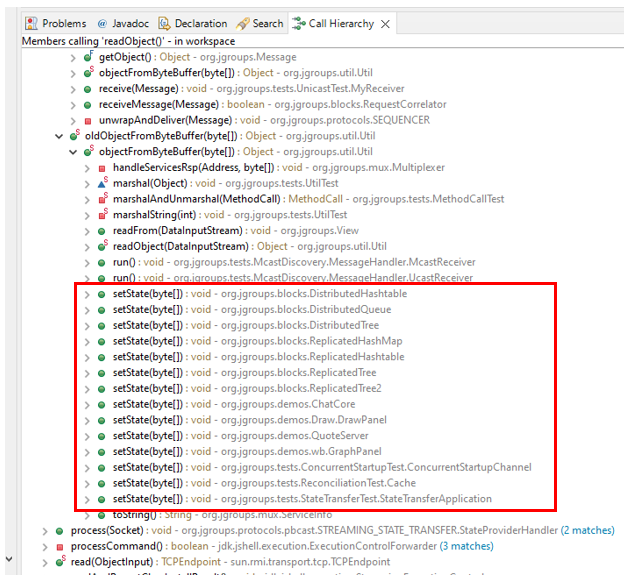Screen dimensions: 624x580
Task: Click the green method icon of getObject()
Action: 88,57
